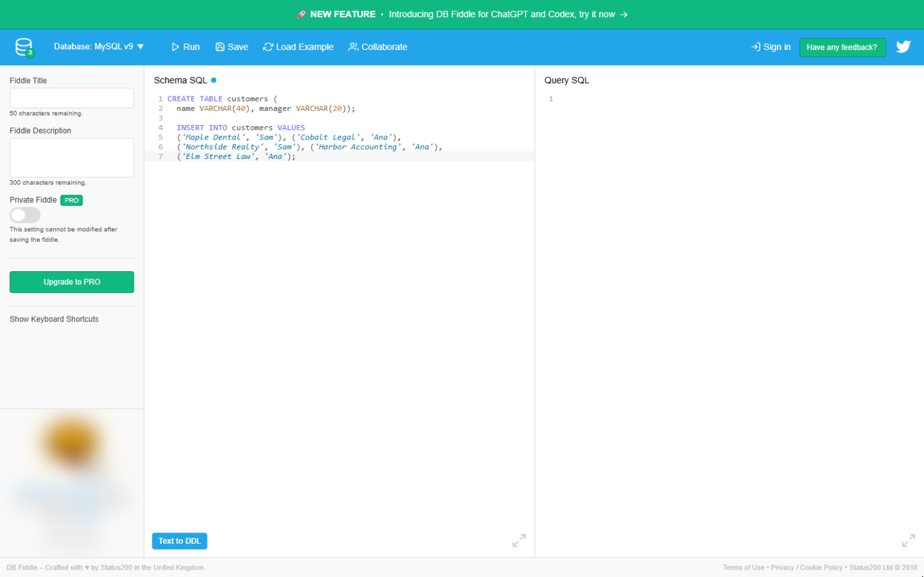
Task: Focus the Fiddle Title input field
Action: pos(72,98)
